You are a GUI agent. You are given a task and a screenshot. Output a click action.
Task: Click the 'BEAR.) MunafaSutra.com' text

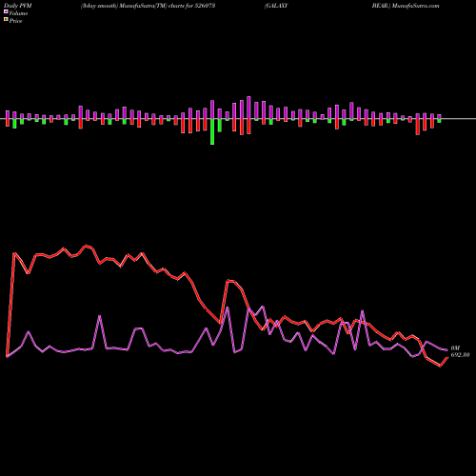pos(406,6)
